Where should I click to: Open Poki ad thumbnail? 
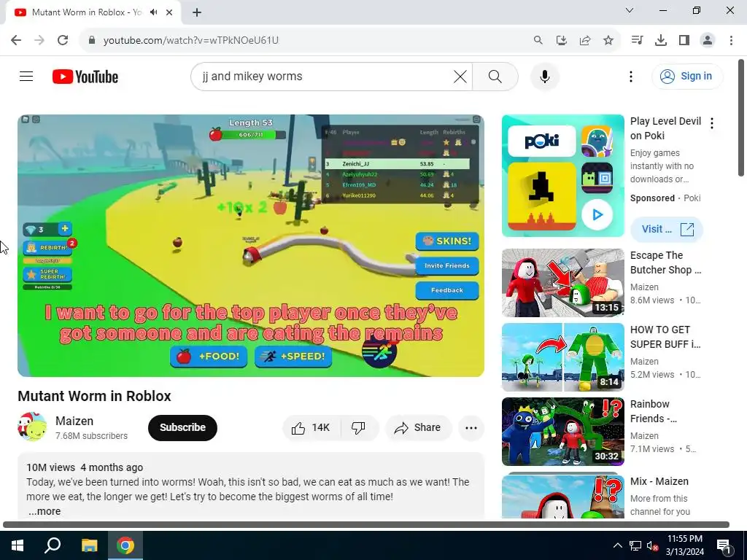(562, 175)
